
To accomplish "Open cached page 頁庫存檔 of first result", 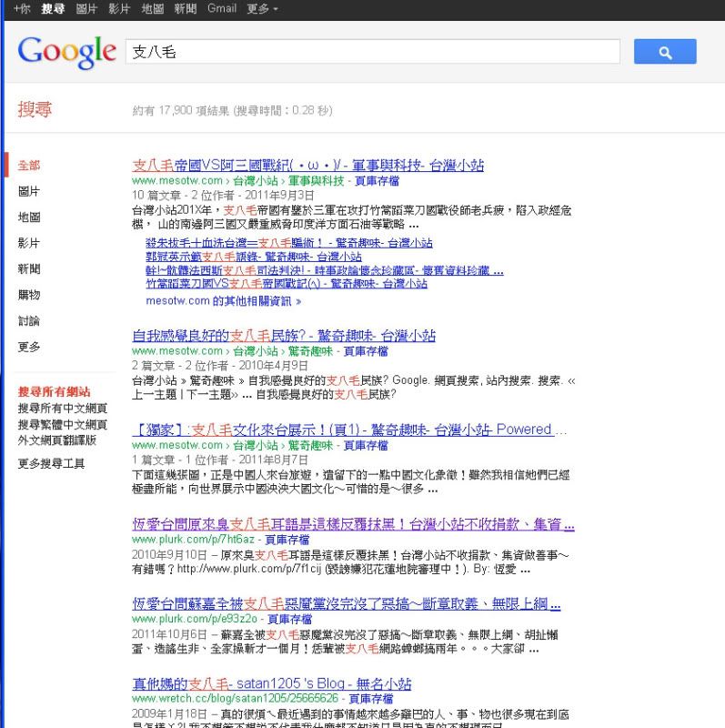I will pos(377,181).
